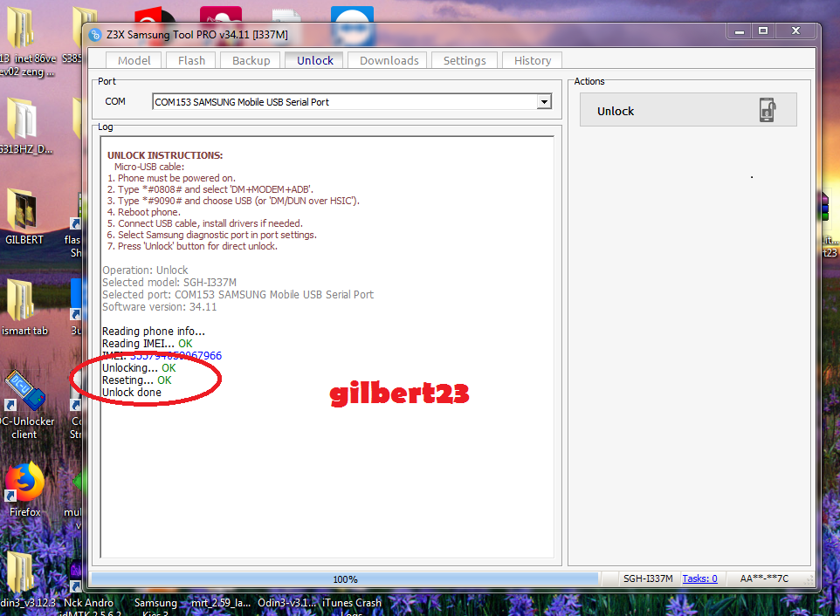
Task: Minimize the Z3X Samsung Tool window
Action: click(x=740, y=31)
